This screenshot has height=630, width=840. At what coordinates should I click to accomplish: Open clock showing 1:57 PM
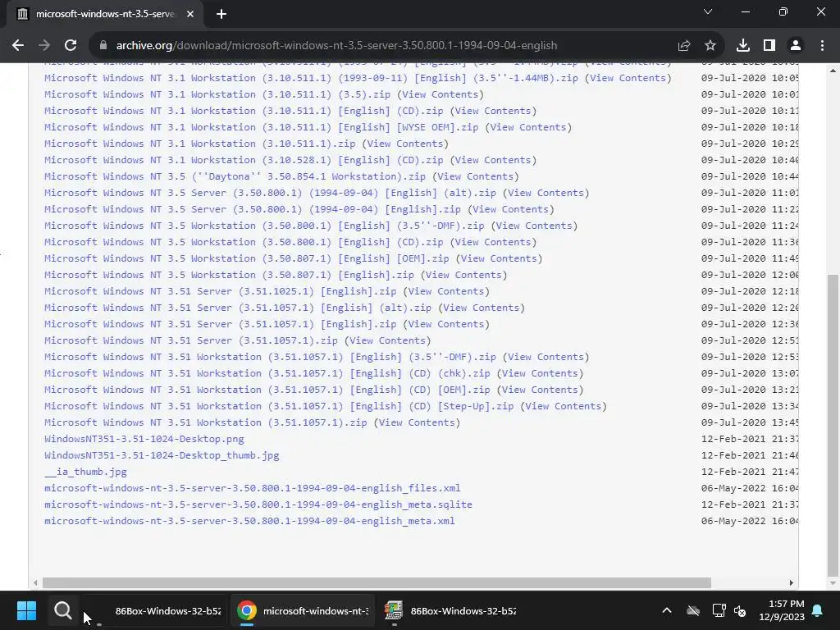click(782, 610)
